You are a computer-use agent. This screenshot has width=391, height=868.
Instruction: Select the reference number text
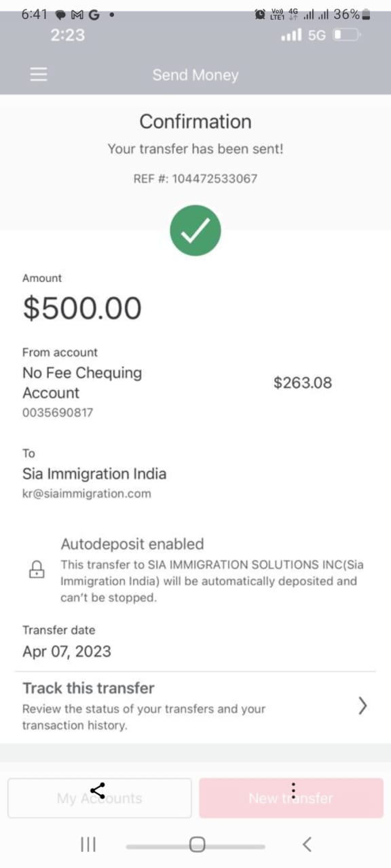click(195, 178)
